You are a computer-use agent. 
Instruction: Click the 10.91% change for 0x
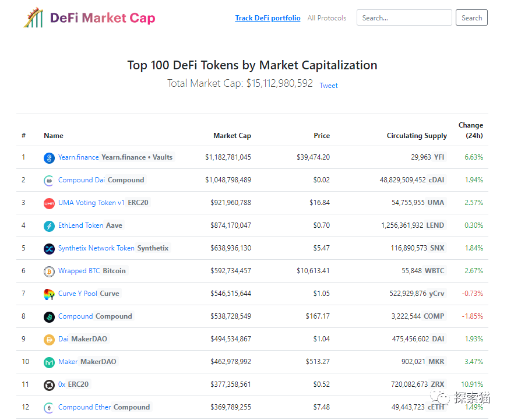472,384
